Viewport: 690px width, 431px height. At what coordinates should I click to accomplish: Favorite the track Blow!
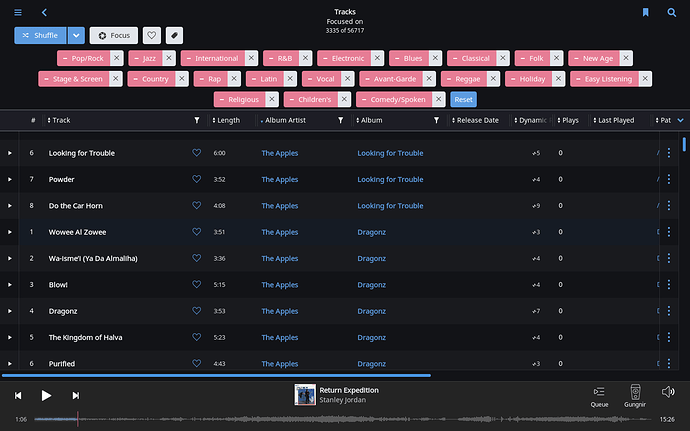[196, 285]
